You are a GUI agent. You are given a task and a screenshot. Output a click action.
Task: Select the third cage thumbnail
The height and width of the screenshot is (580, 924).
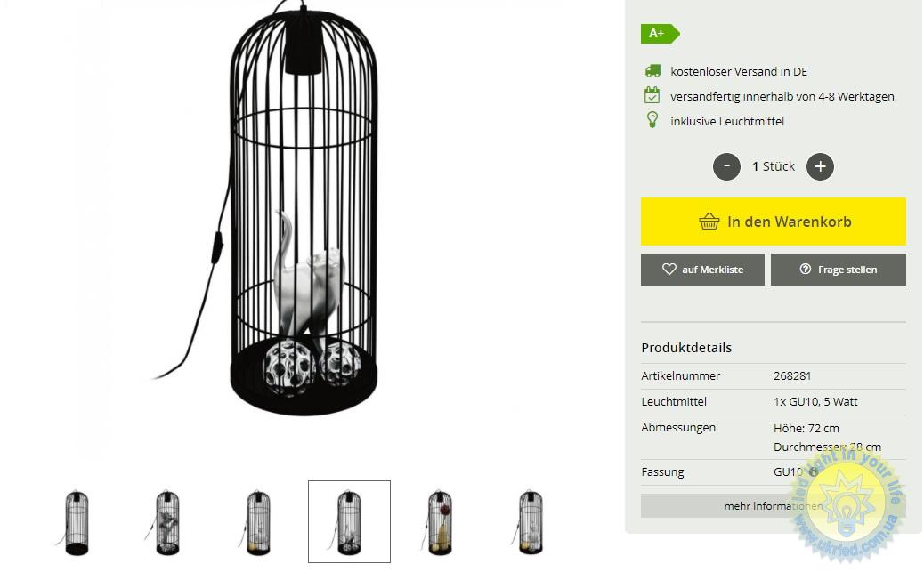click(257, 522)
